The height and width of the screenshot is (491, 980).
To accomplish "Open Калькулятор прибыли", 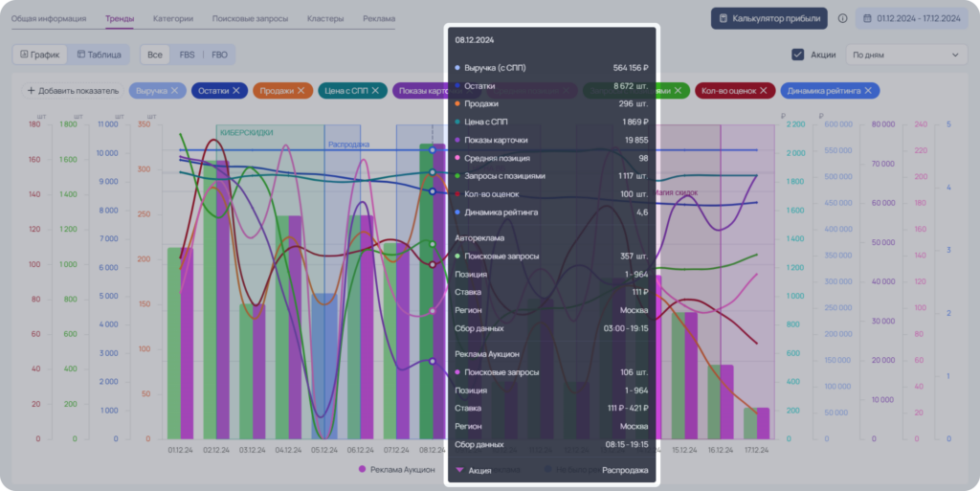I will [769, 19].
